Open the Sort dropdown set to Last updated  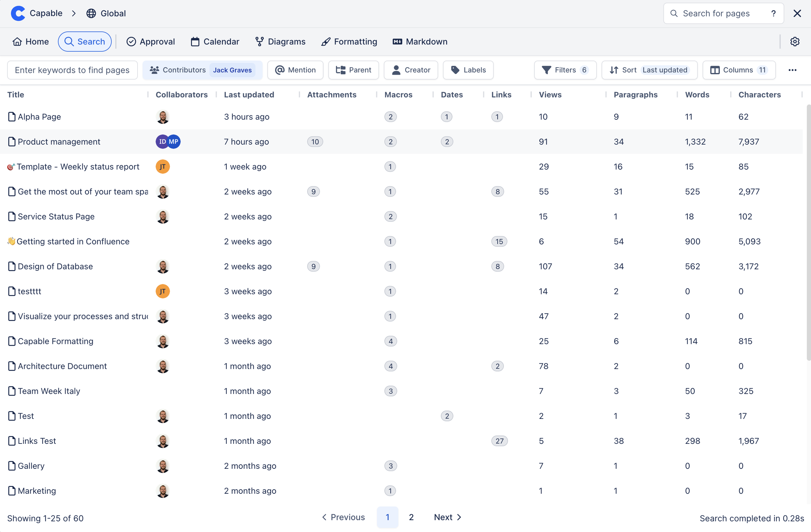click(649, 70)
